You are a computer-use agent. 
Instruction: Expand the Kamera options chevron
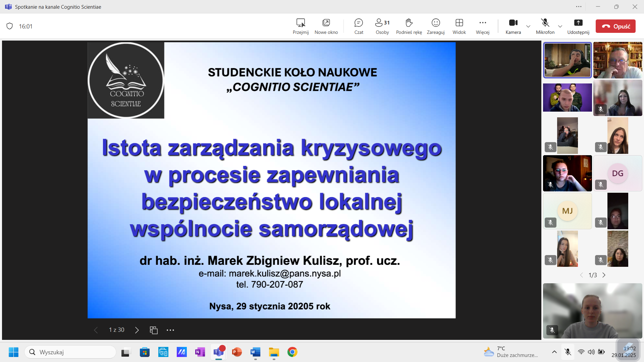point(528,26)
